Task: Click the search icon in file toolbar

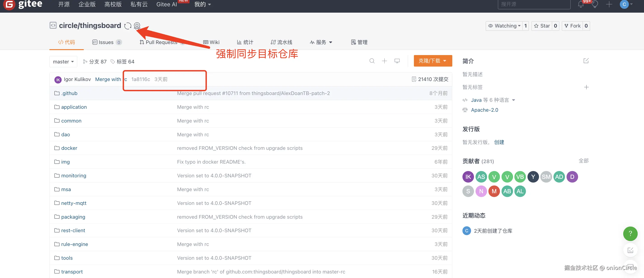Action: coord(372,61)
